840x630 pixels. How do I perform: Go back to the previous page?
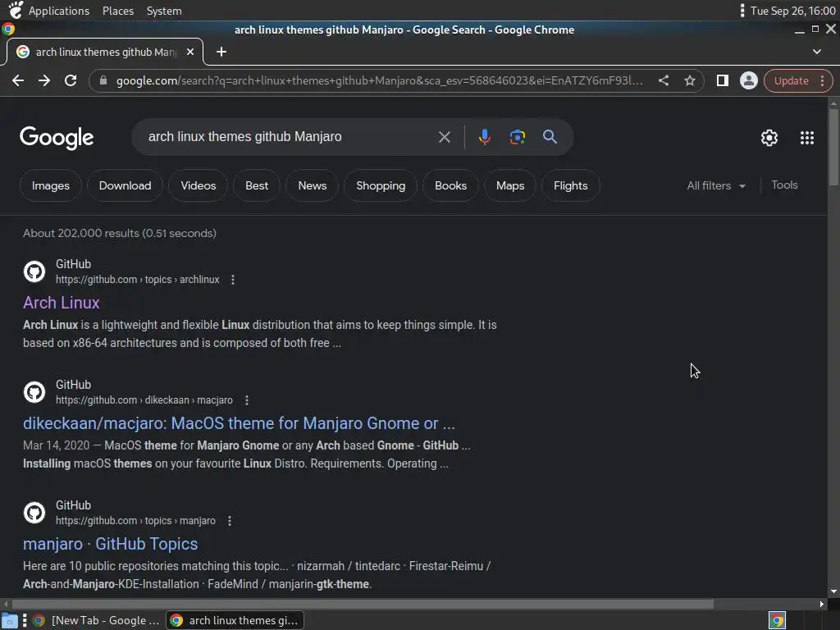pos(18,80)
